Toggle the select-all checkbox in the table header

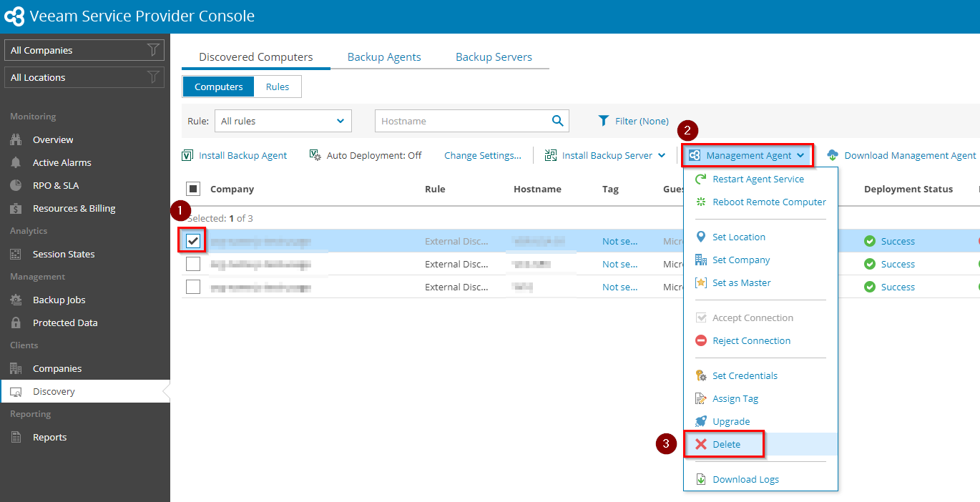tap(193, 189)
